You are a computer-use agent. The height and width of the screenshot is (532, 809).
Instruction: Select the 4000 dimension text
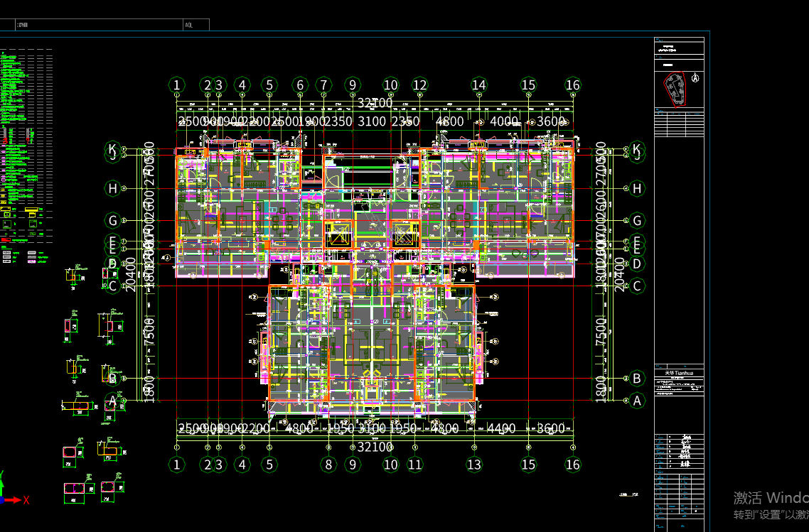coord(503,121)
